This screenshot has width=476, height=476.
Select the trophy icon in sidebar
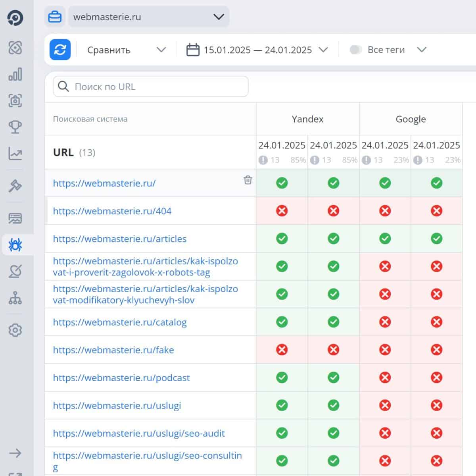(15, 127)
